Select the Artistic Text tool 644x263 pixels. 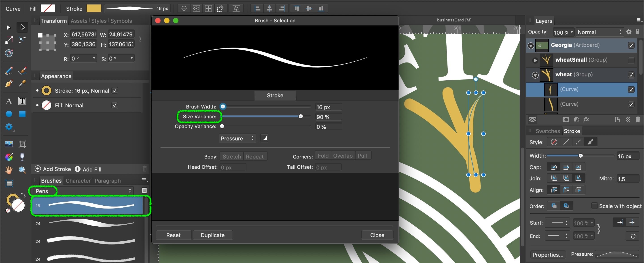pyautogui.click(x=9, y=101)
